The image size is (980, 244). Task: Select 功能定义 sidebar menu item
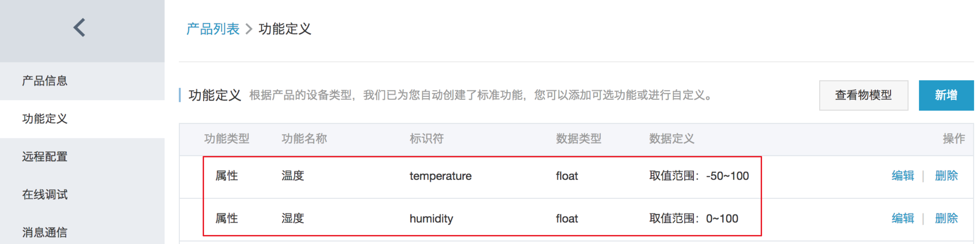tap(44, 119)
